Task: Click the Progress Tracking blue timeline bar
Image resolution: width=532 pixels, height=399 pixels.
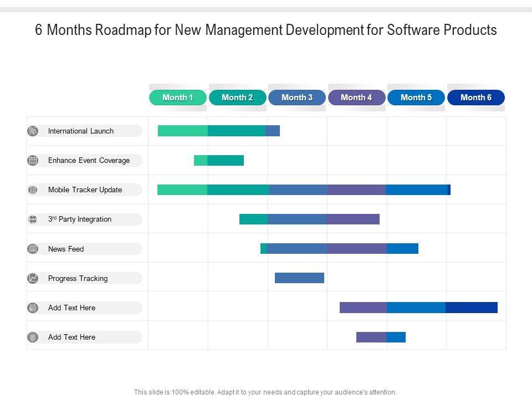Action: (x=299, y=278)
